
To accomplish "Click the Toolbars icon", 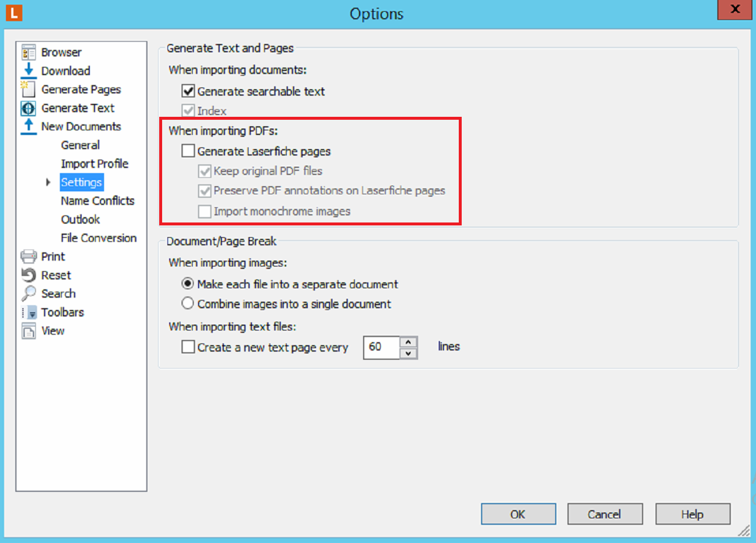I will [x=29, y=312].
